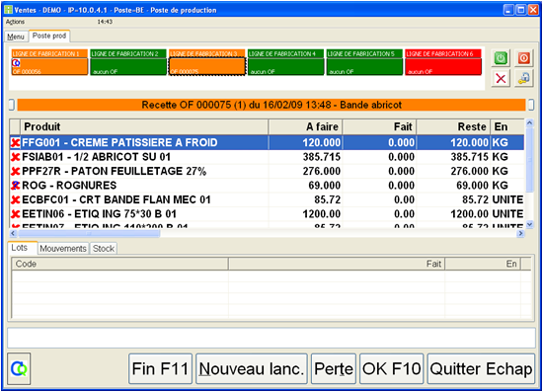Viewport: 543px width, 392px height.
Task: Click the empty text input field above the buttons
Action: pos(271,338)
